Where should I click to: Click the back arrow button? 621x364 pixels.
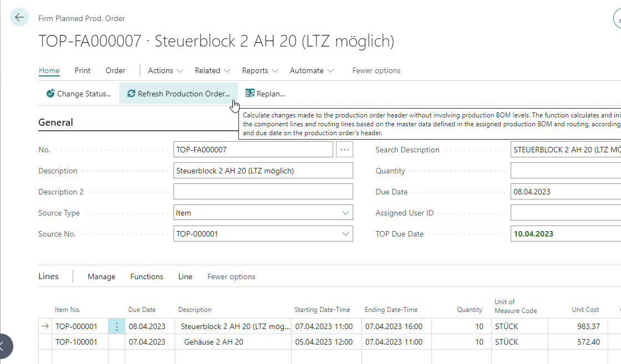(x=19, y=18)
